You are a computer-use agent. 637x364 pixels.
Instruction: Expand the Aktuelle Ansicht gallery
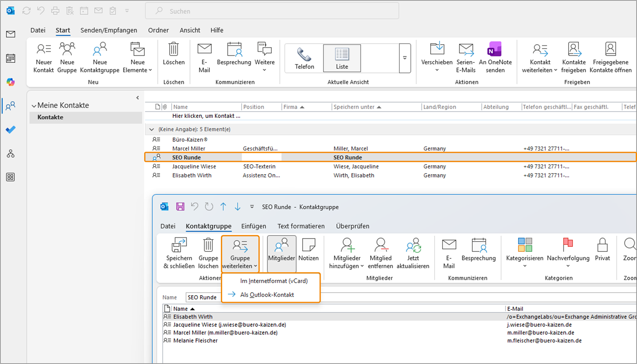coord(405,58)
